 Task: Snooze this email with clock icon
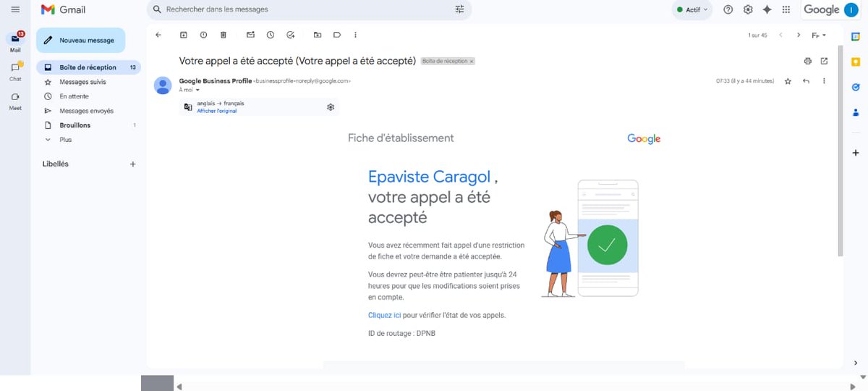[271, 35]
